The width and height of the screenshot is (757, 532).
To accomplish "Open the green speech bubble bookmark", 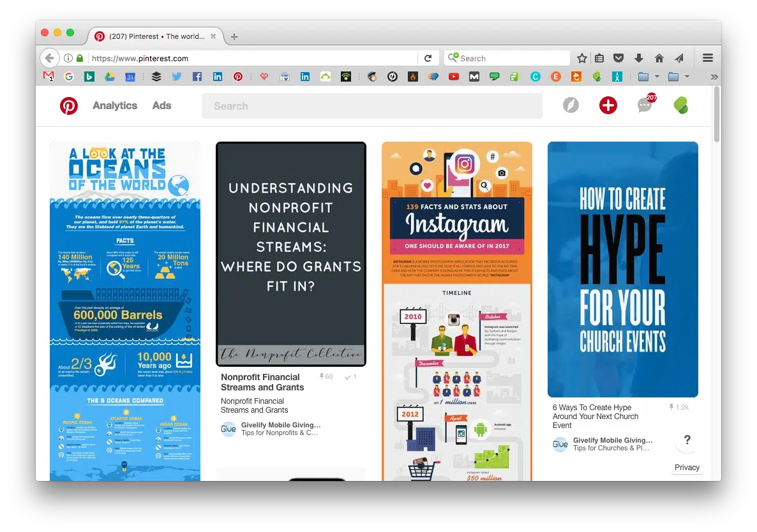I will 495,76.
